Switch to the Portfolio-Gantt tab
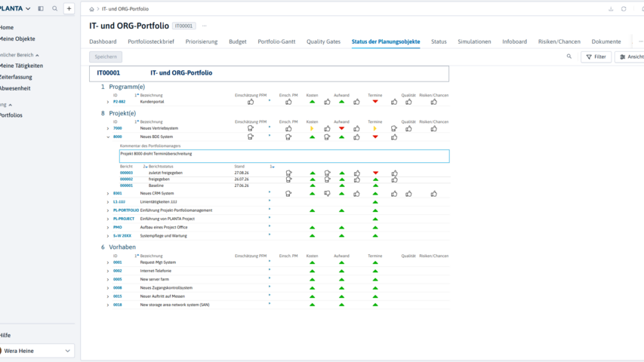This screenshot has height=362, width=644. point(276,41)
